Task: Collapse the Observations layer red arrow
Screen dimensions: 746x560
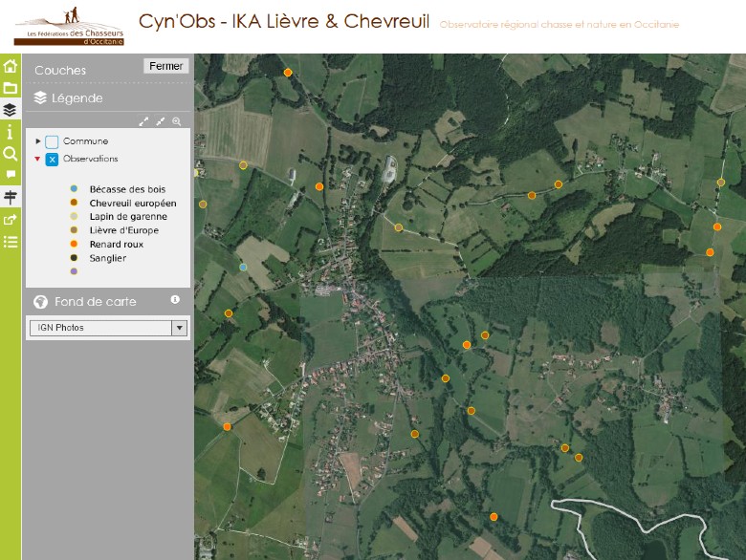Action: (x=38, y=160)
